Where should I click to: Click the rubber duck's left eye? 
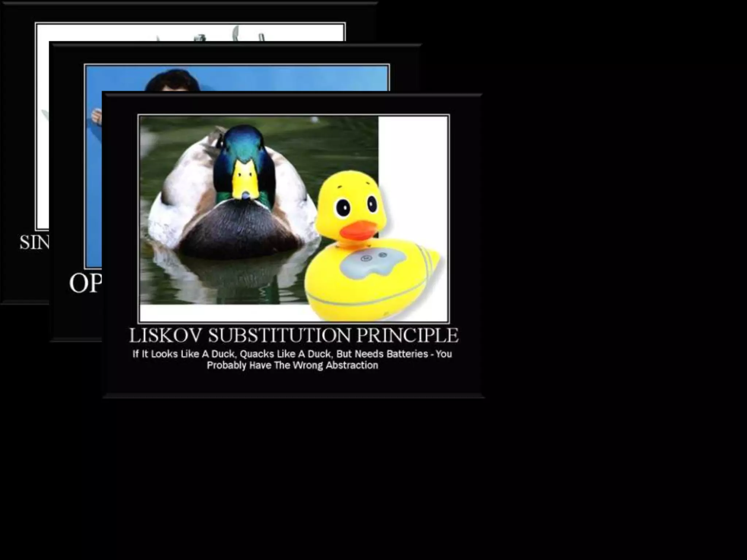click(343, 208)
